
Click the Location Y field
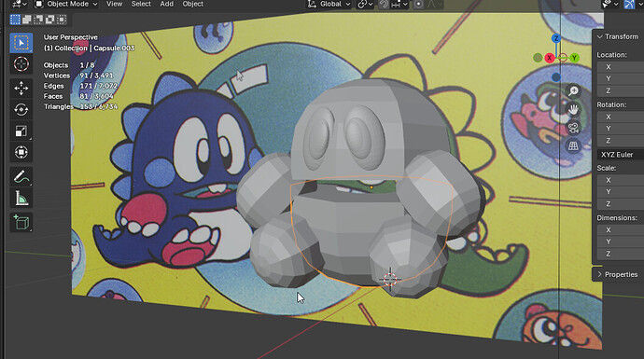pos(620,78)
